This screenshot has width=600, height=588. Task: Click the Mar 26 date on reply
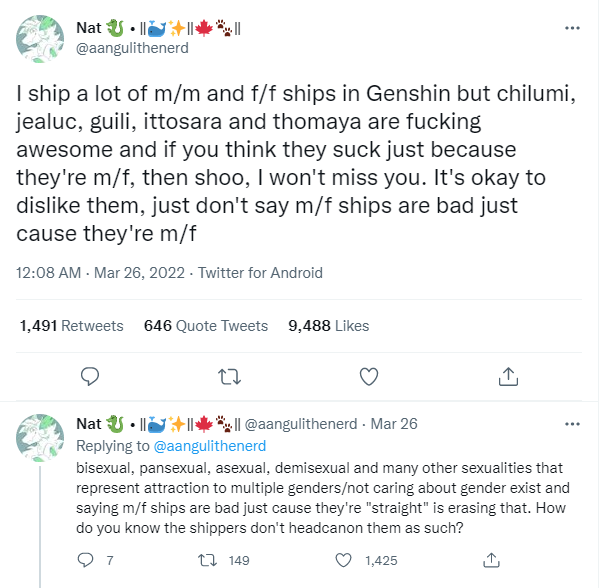click(394, 424)
